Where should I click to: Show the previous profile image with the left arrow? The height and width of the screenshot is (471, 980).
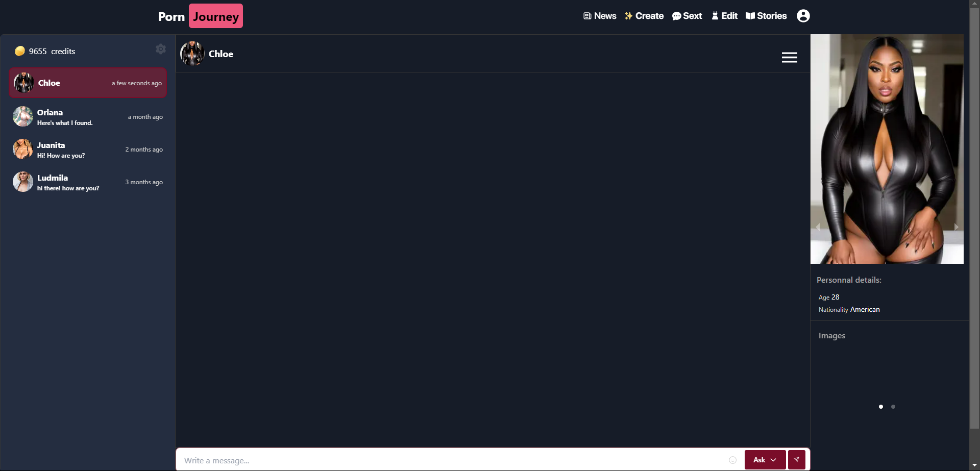pos(818,227)
